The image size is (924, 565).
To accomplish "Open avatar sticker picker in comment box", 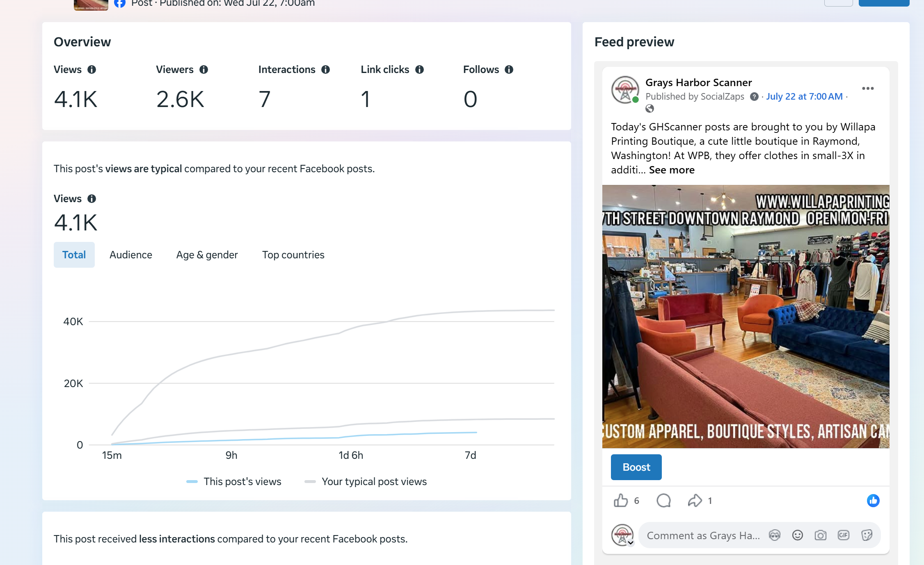I will (x=775, y=535).
